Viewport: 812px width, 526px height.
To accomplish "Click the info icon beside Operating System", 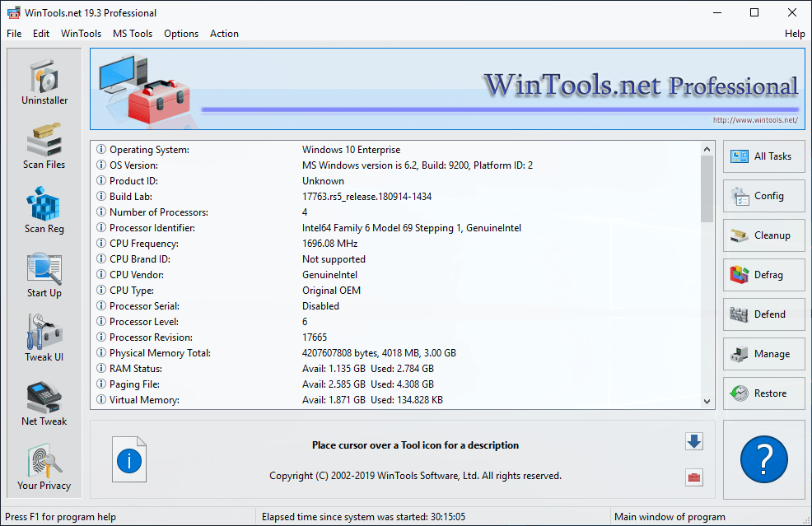I will 101,150.
